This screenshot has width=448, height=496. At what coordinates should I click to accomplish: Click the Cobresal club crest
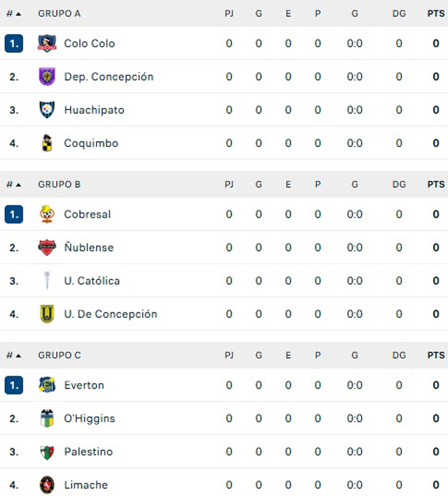(47, 215)
